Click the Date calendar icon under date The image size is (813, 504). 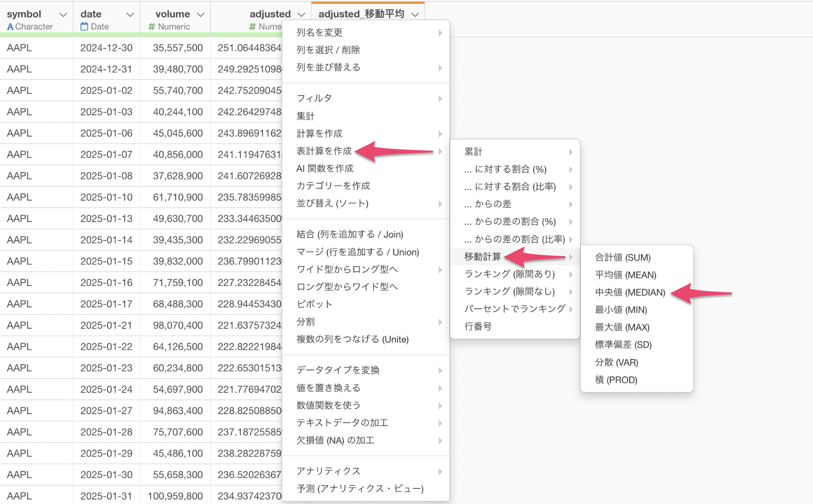[84, 27]
